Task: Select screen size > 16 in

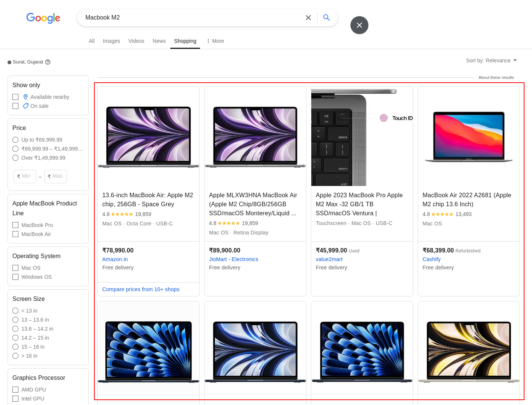Action: (x=15, y=356)
